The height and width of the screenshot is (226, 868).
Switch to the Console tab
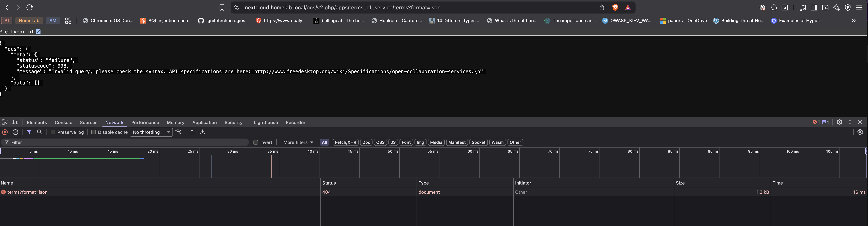click(63, 122)
